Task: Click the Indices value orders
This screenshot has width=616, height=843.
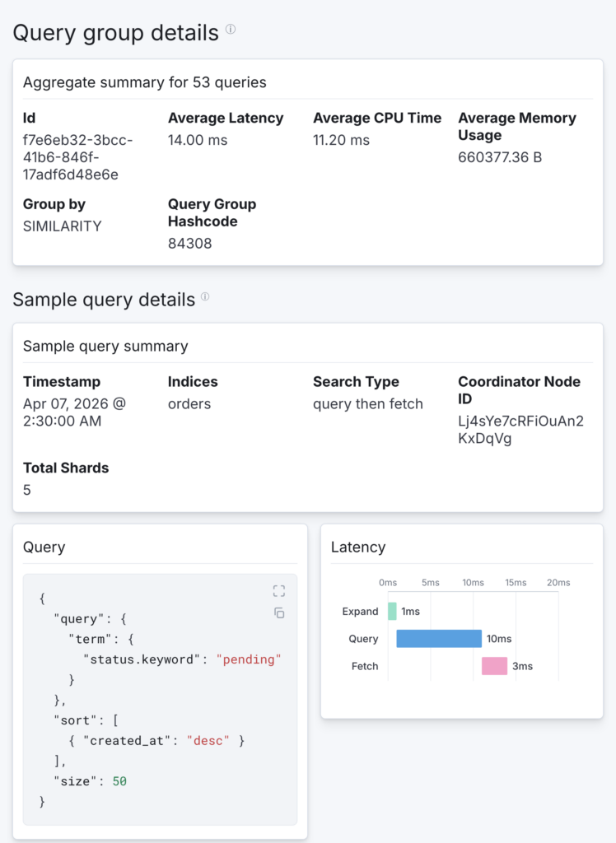Action: pyautogui.click(x=189, y=403)
